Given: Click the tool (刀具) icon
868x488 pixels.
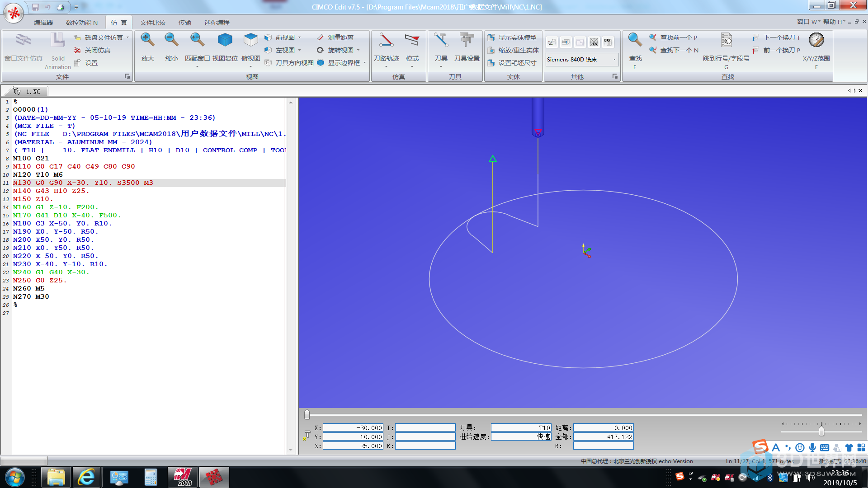Looking at the screenshot, I should 441,40.
